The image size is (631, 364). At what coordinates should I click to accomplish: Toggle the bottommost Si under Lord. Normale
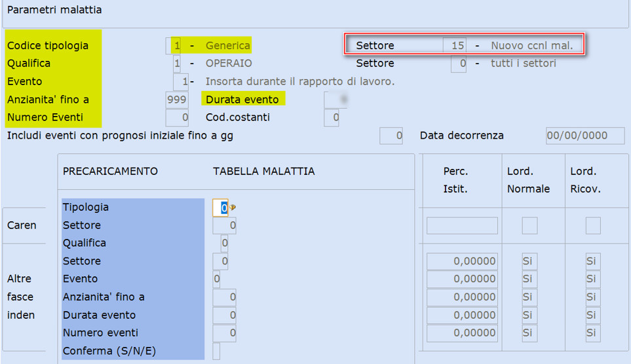[x=529, y=333]
